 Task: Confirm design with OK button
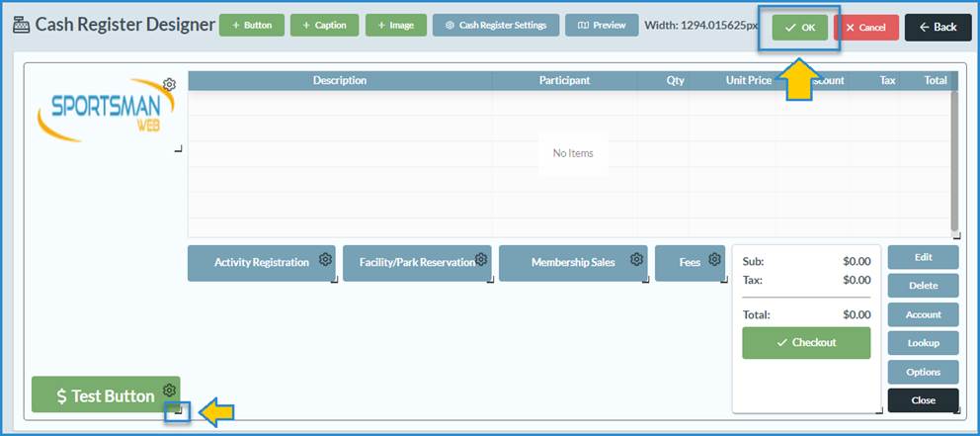tap(799, 28)
